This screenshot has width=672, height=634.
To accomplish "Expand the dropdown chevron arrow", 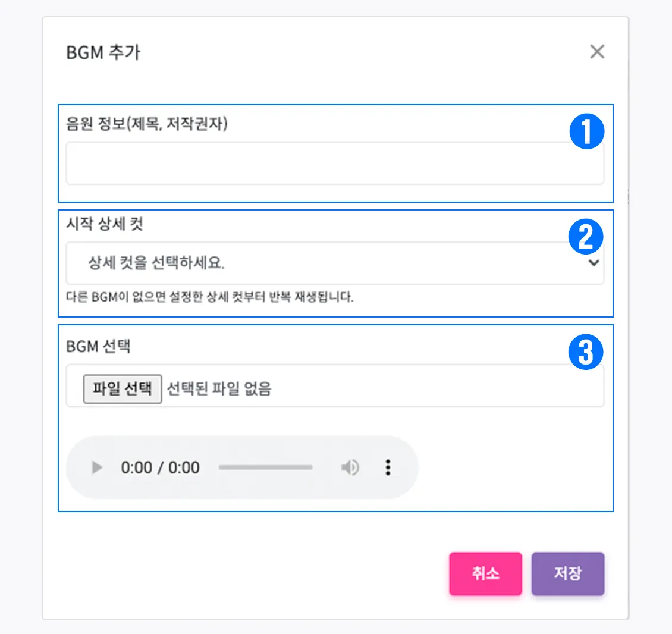I will point(594,262).
